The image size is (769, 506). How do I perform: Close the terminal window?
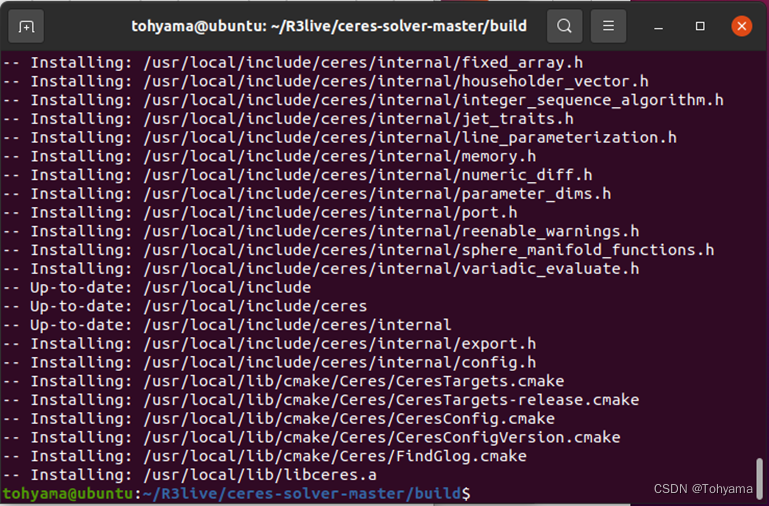coord(742,26)
